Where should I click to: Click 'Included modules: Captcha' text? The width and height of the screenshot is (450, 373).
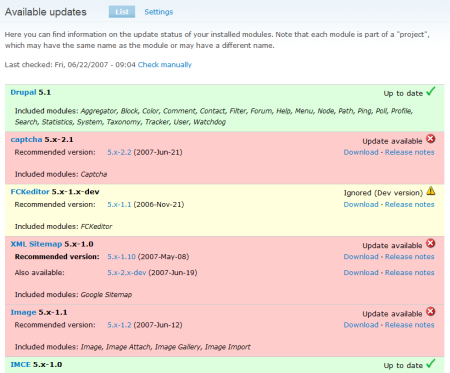click(x=61, y=174)
